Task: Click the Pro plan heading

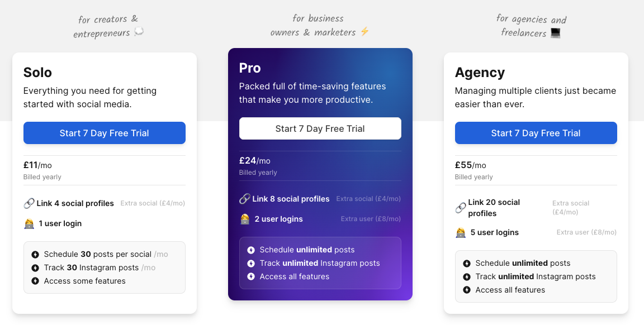Action: [250, 68]
